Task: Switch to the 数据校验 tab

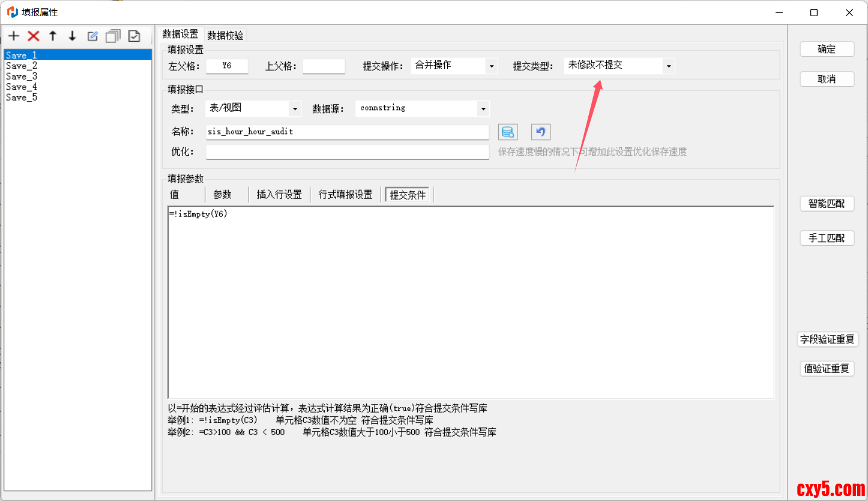Action: 225,35
